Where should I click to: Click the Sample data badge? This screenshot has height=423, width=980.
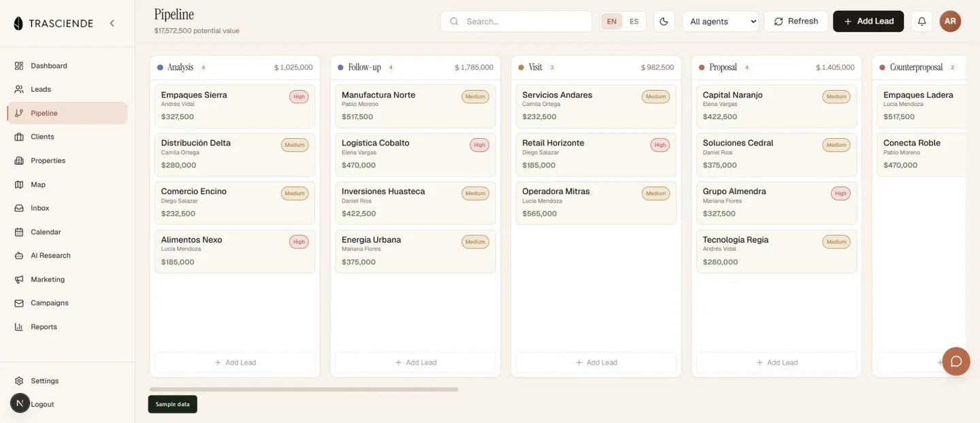[173, 404]
